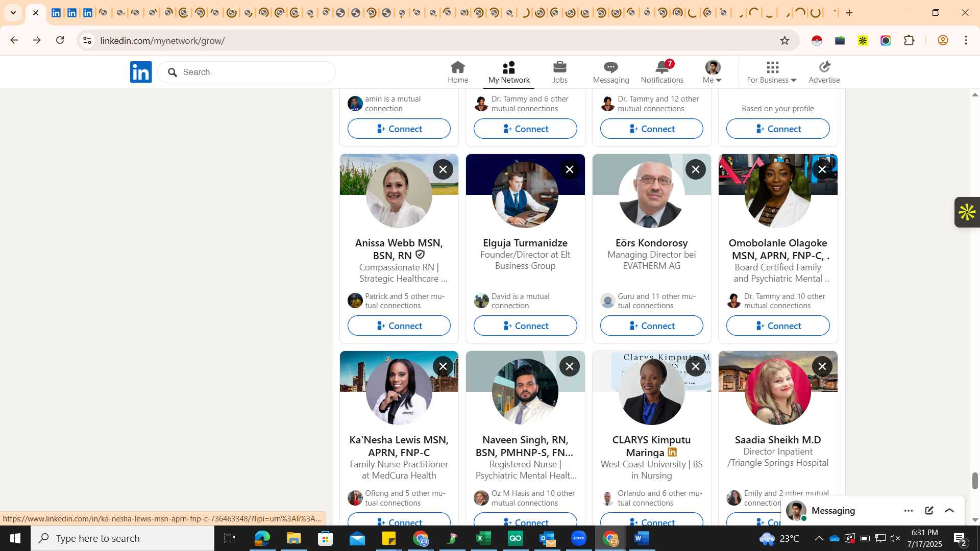Show hidden system tray icons
The image size is (980, 551).
point(819,538)
